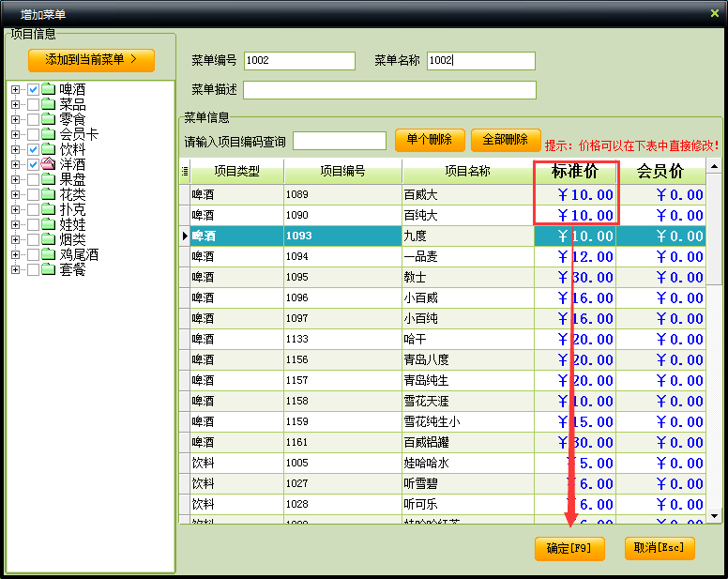
Task: Expand the 鸡尾酒 tree node
Action: click(15, 254)
